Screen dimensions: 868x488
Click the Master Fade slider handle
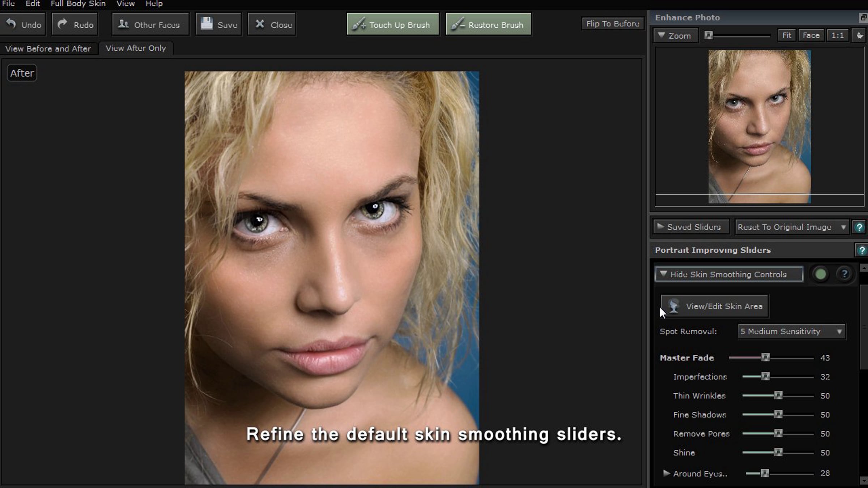tap(765, 358)
